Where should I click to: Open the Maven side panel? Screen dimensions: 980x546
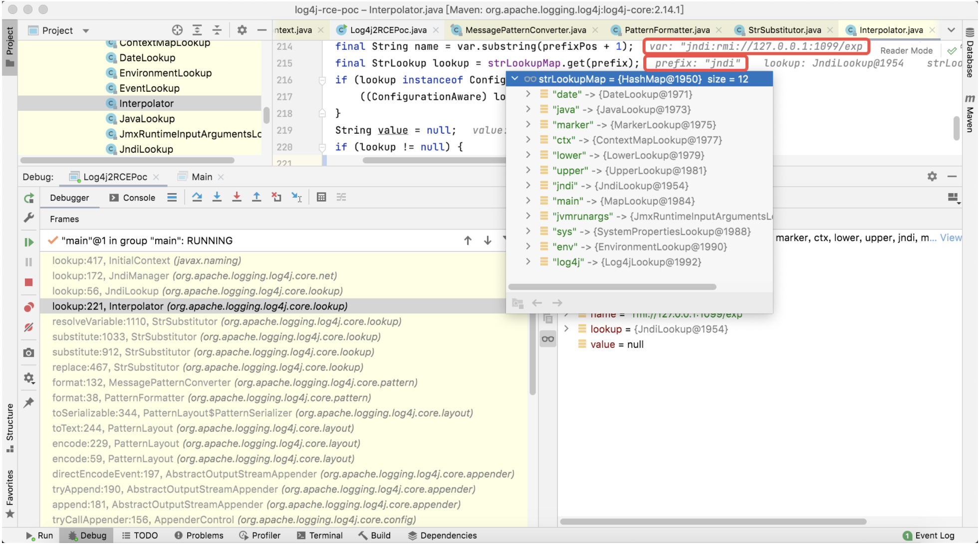click(970, 113)
